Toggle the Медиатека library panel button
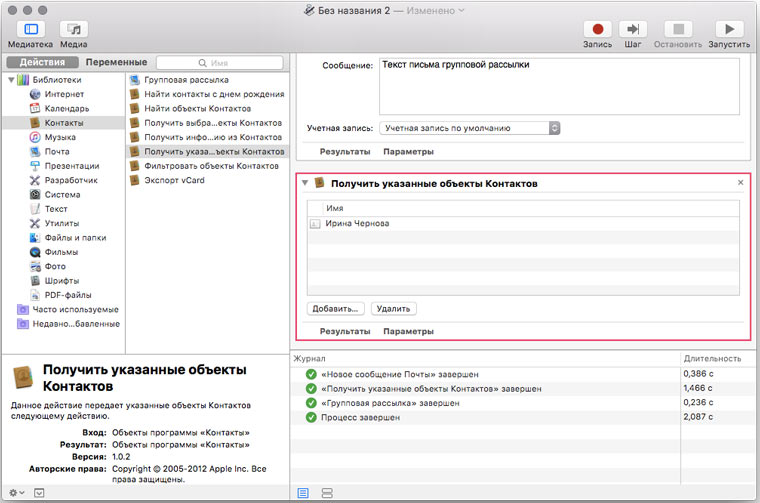This screenshot has width=760, height=503. [x=31, y=29]
